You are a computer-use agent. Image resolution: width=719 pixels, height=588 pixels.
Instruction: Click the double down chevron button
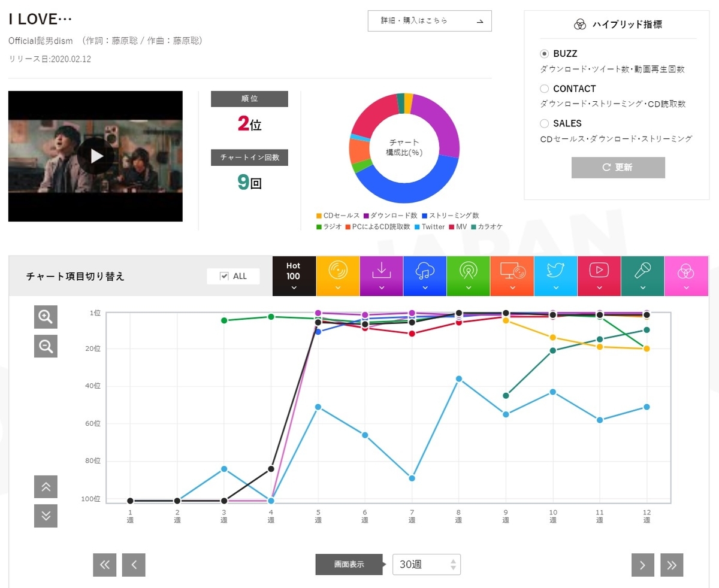point(46,516)
